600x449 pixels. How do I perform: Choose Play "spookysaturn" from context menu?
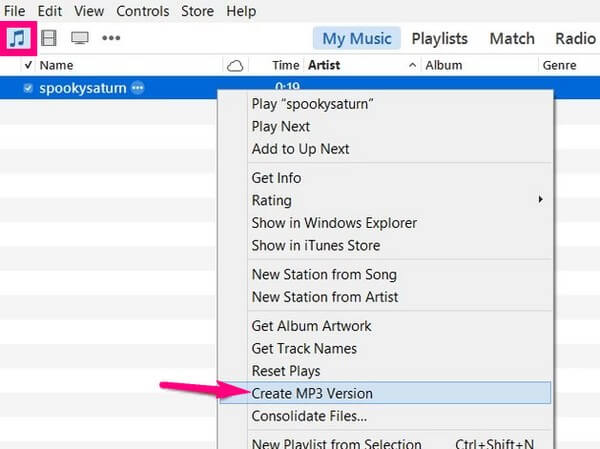386,104
